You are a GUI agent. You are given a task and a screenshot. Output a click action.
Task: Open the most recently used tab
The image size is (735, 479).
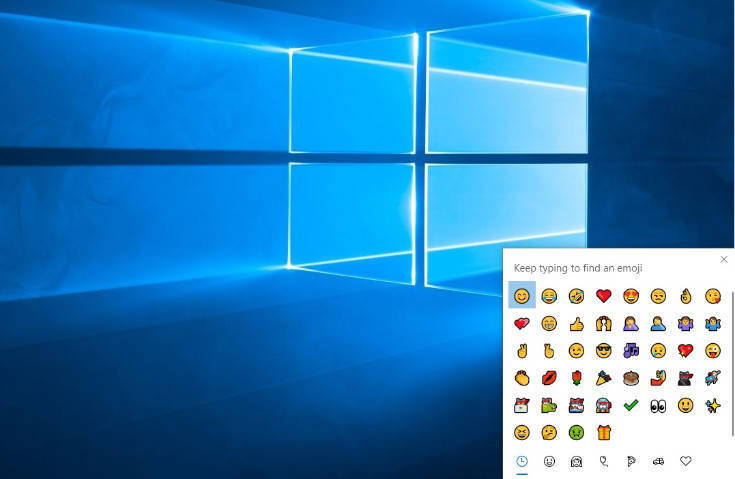(522, 461)
